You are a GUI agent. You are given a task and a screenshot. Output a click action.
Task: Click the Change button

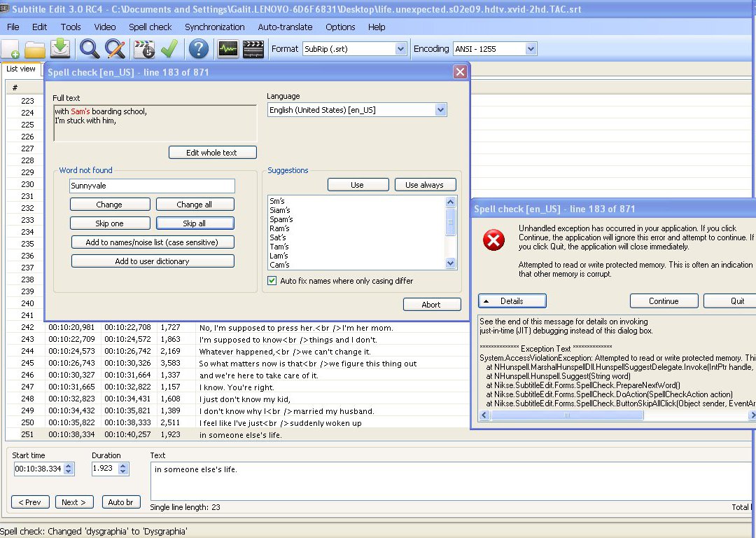110,205
